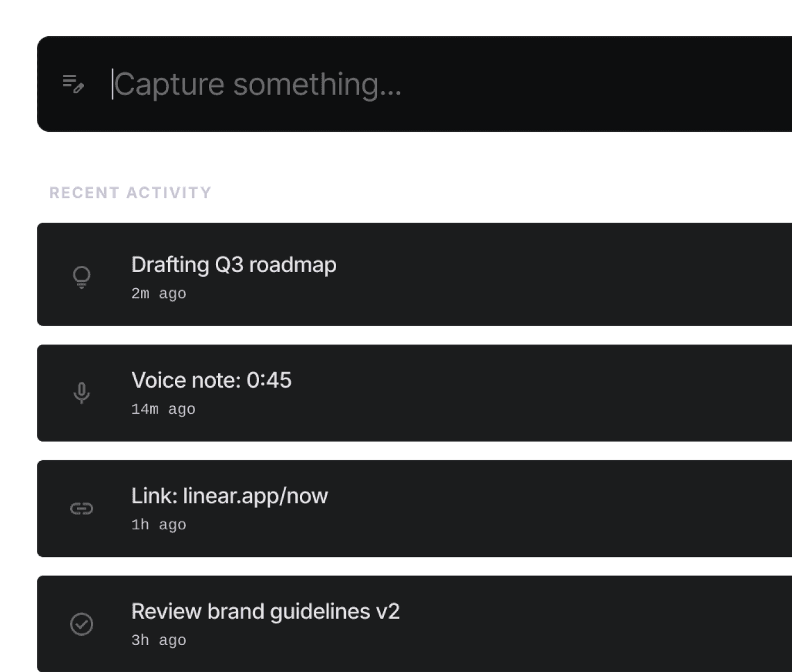The image size is (792, 672).
Task: Open 'Review brand guidelines v2' task
Action: pos(265,612)
